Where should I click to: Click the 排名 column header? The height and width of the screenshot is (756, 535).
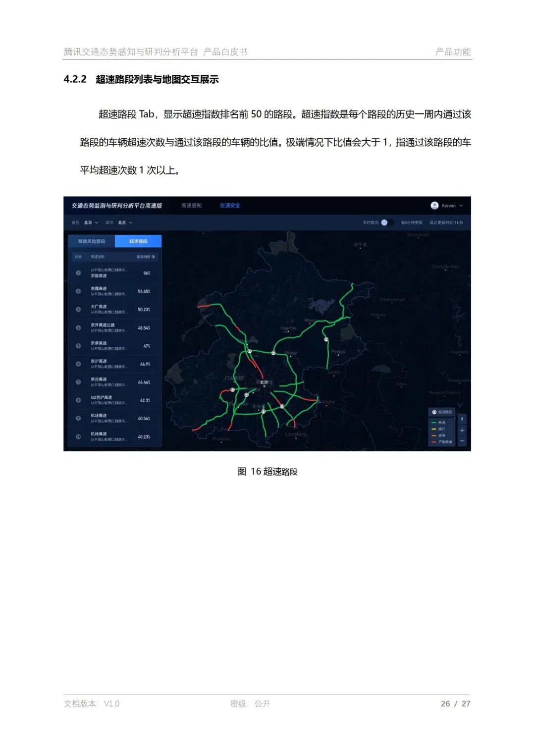tap(78, 257)
